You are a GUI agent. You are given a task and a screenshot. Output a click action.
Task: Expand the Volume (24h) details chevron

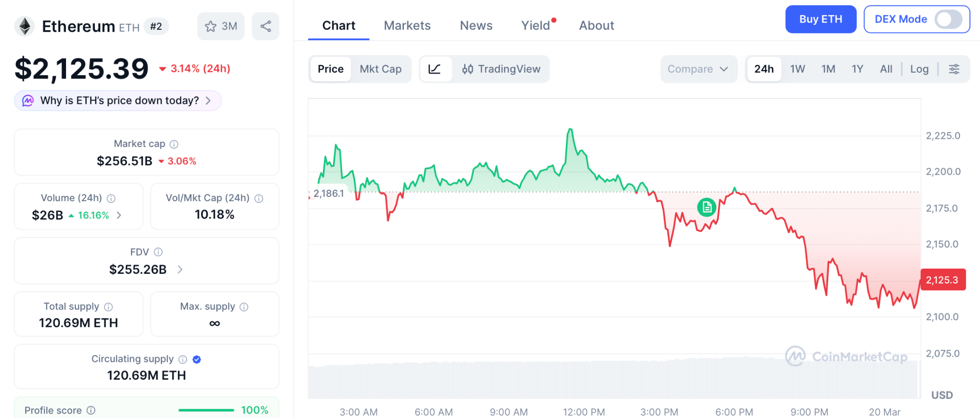[119, 215]
